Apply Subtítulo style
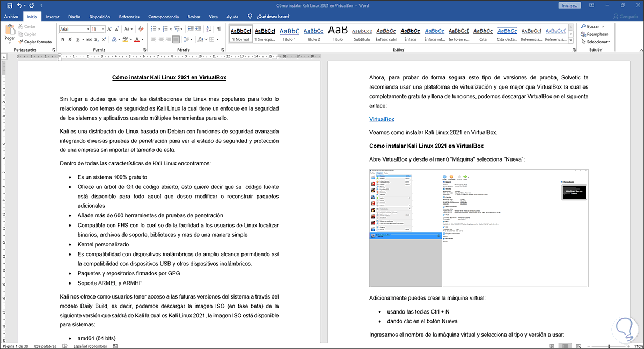Image resolution: width=644 pixels, height=349 pixels. click(362, 34)
